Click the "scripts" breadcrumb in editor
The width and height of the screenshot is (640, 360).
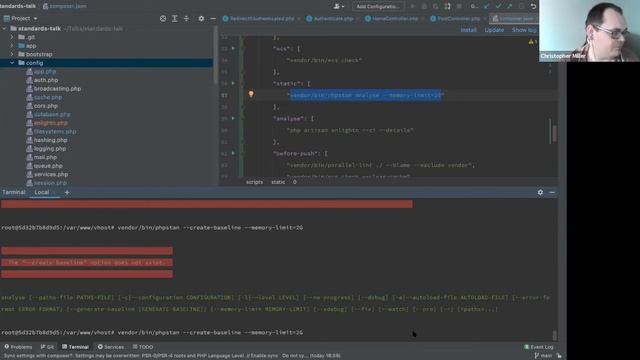click(254, 182)
